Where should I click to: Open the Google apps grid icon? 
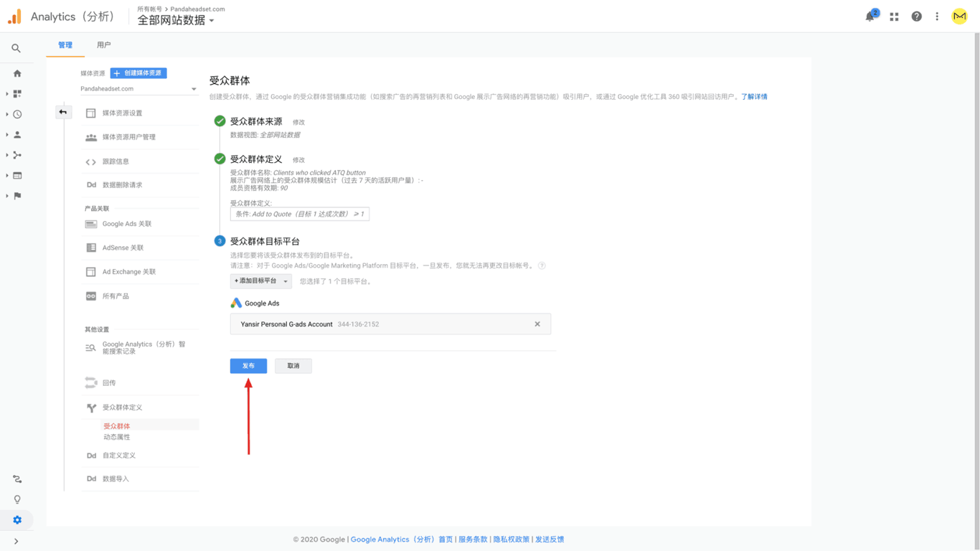(x=894, y=17)
